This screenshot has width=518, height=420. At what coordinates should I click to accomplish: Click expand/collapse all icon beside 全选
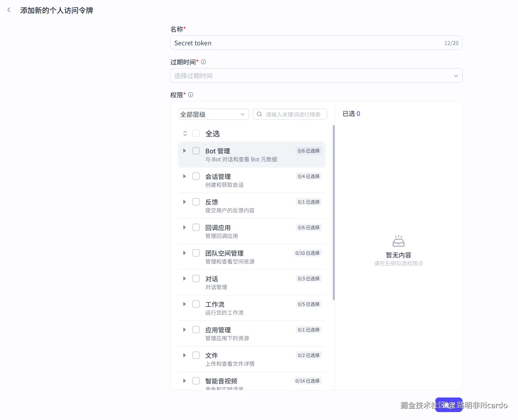pyautogui.click(x=185, y=133)
